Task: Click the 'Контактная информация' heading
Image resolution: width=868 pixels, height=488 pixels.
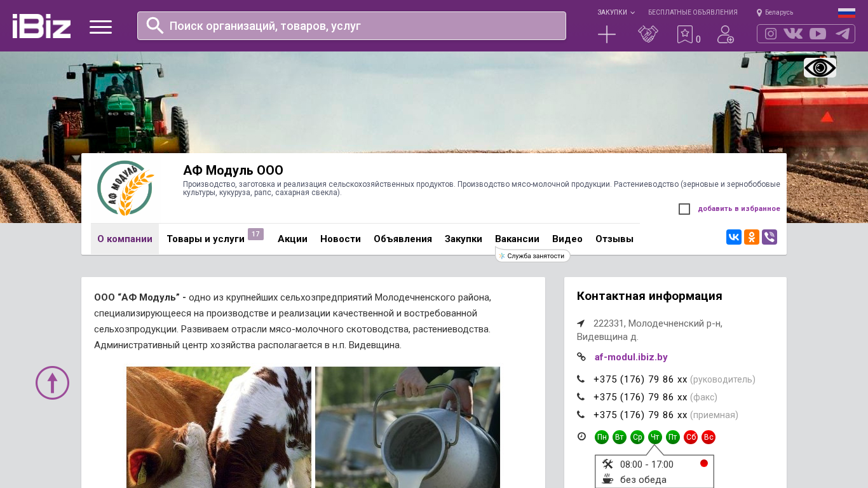Action: 649,296
